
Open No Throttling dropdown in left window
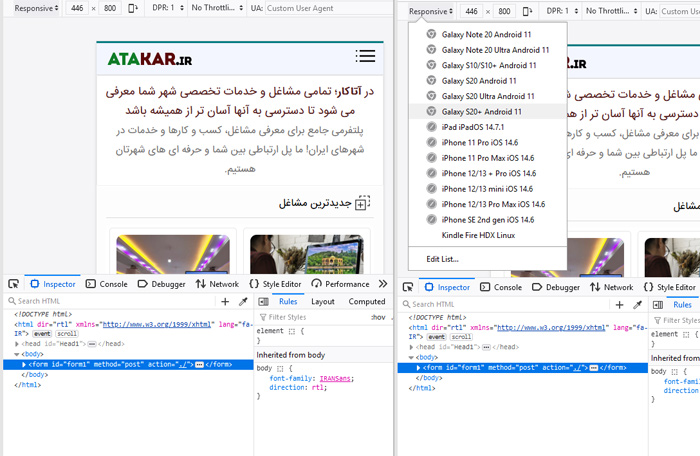[217, 8]
